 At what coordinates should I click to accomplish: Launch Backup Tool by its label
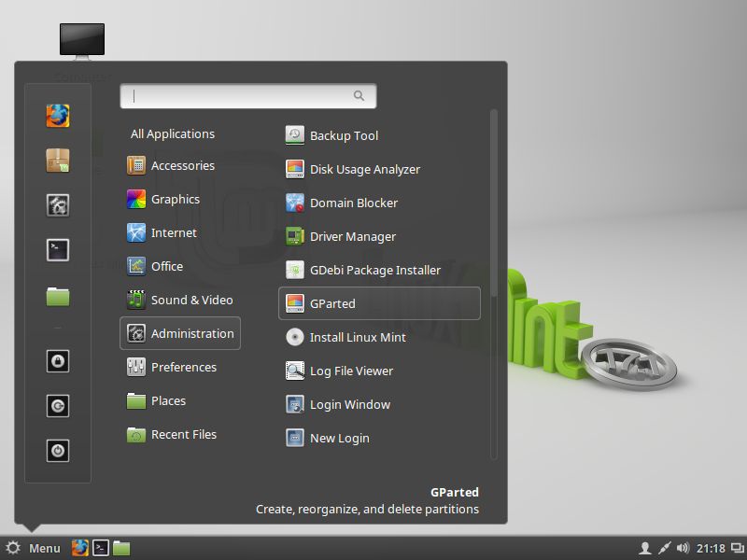[344, 135]
